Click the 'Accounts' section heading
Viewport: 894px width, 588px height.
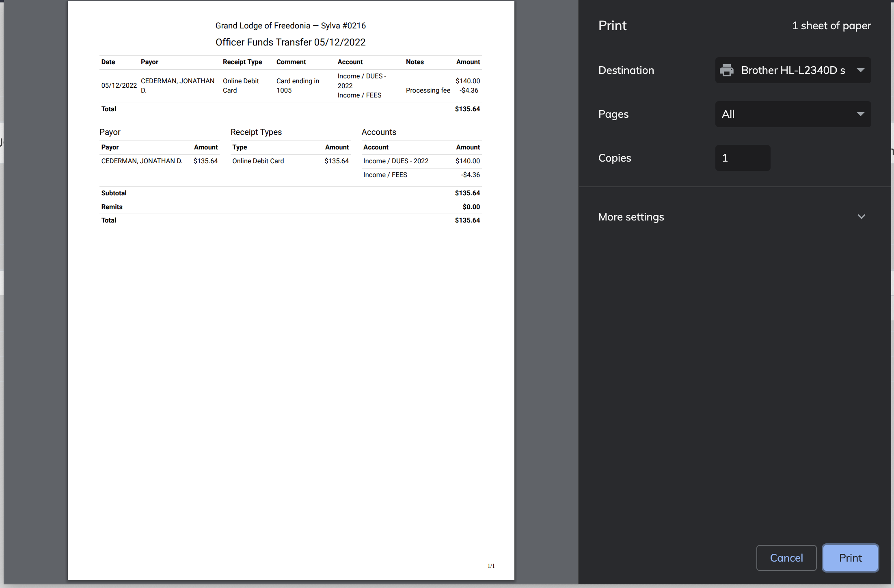click(379, 132)
